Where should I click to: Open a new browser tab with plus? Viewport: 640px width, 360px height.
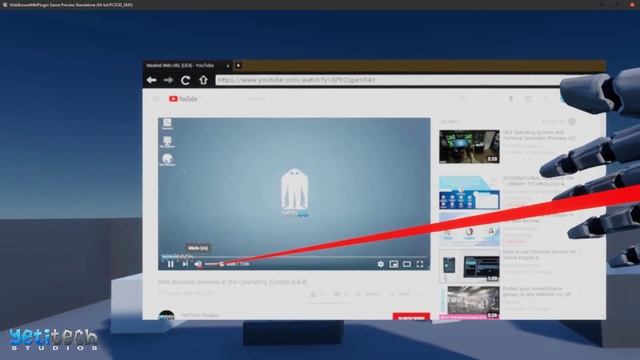click(x=238, y=65)
